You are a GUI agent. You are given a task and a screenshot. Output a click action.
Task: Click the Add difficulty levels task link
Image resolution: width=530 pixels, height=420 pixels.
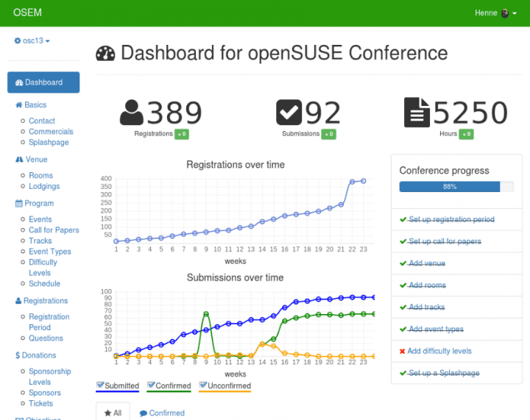tap(439, 351)
